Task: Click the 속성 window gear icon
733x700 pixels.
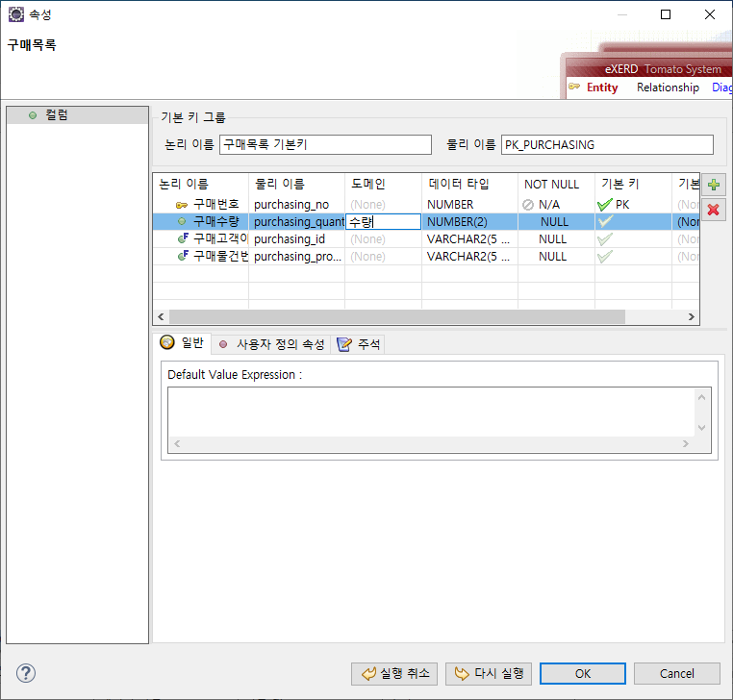Action: (16, 14)
